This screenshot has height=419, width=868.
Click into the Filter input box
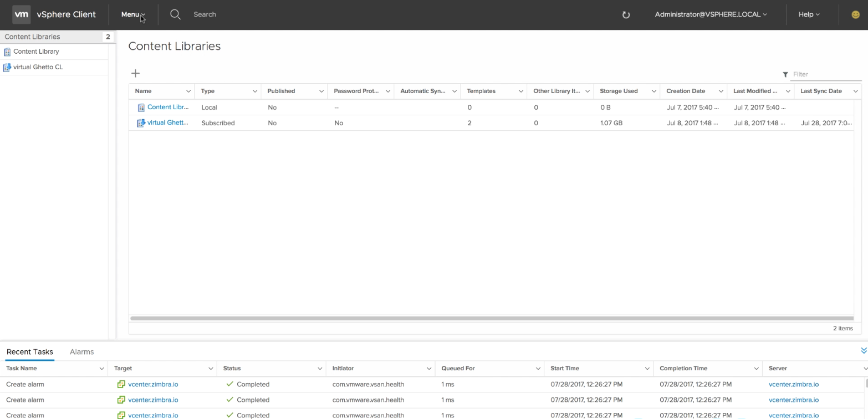(x=826, y=74)
